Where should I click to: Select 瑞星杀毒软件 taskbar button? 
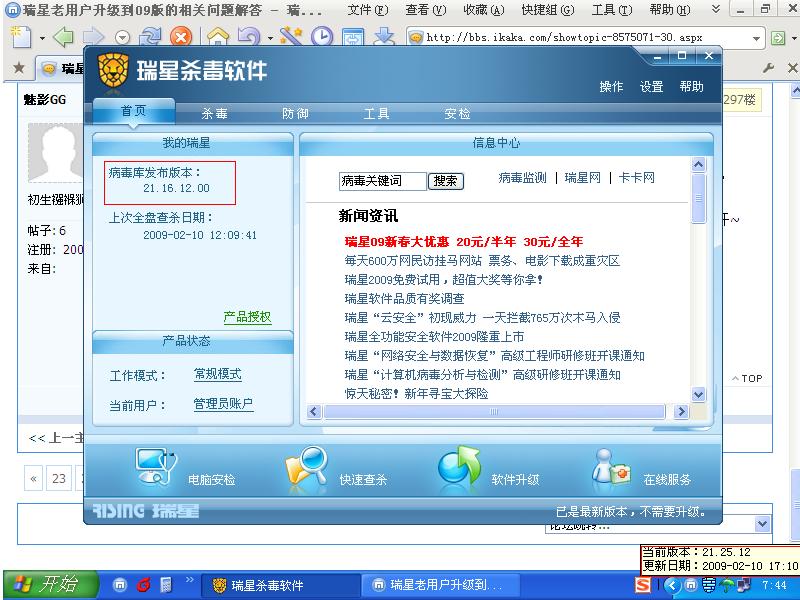[x=281, y=585]
